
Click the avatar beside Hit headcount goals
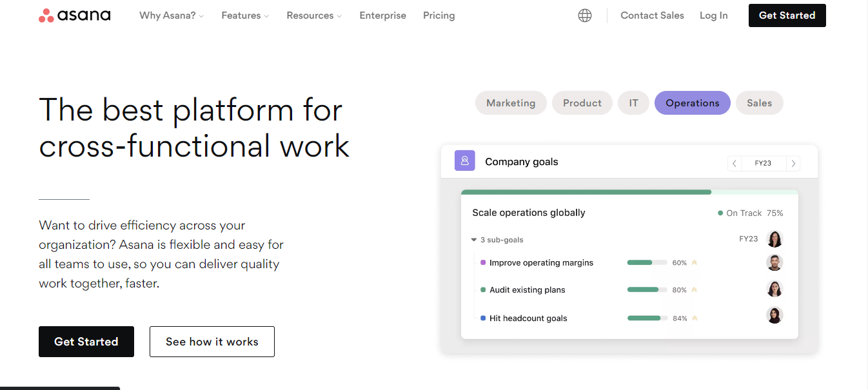(774, 315)
